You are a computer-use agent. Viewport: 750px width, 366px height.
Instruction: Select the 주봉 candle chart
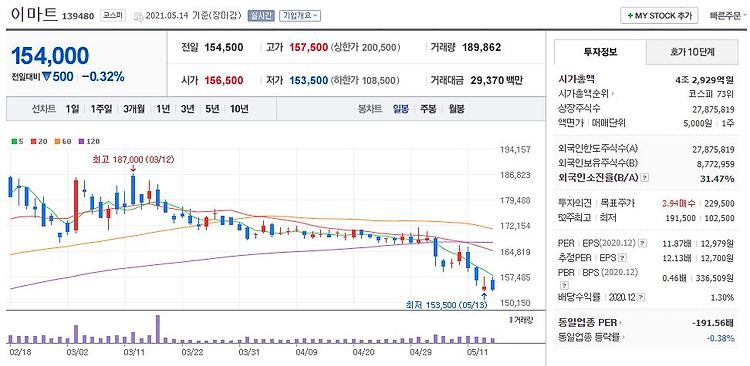(x=428, y=109)
